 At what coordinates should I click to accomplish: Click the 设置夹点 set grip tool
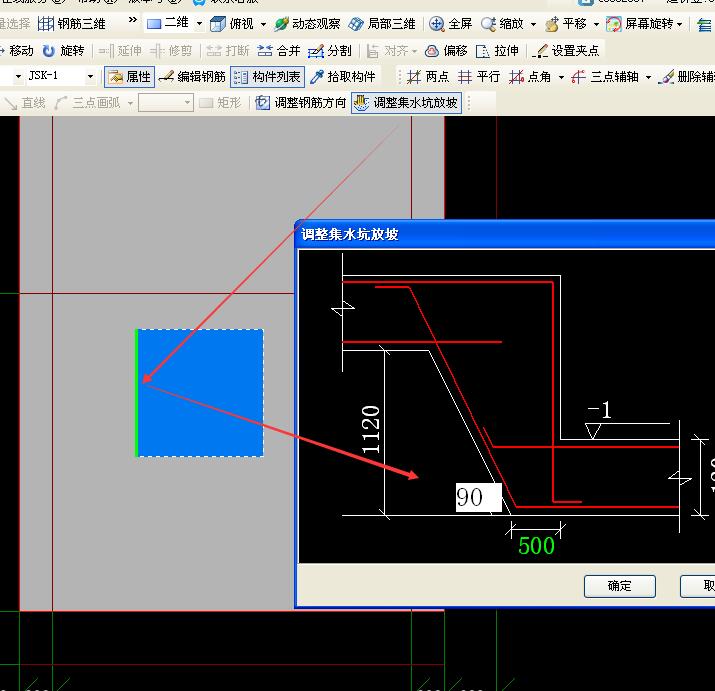565,51
